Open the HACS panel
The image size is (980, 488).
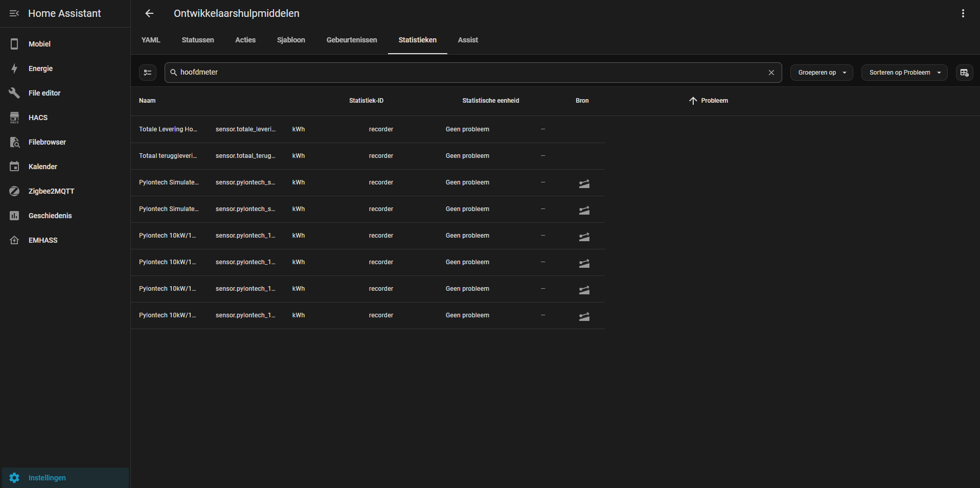[x=65, y=118]
